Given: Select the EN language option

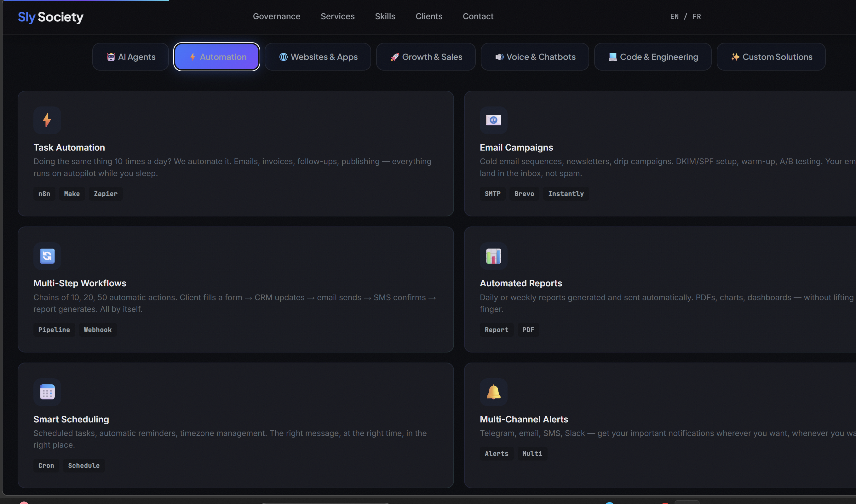Looking at the screenshot, I should coord(674,17).
